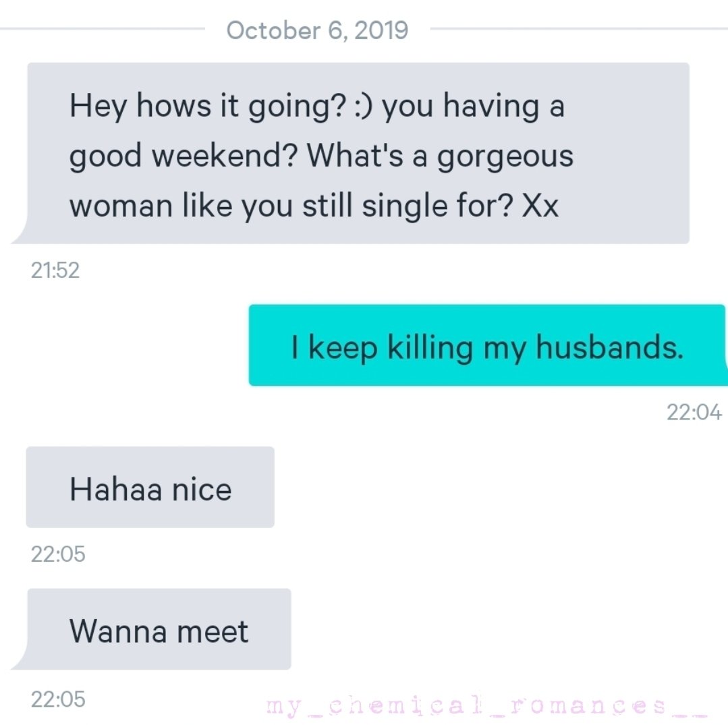Image resolution: width=728 pixels, height=725 pixels.
Task: Click the word "nice" in the grey bubble
Action: click(201, 488)
